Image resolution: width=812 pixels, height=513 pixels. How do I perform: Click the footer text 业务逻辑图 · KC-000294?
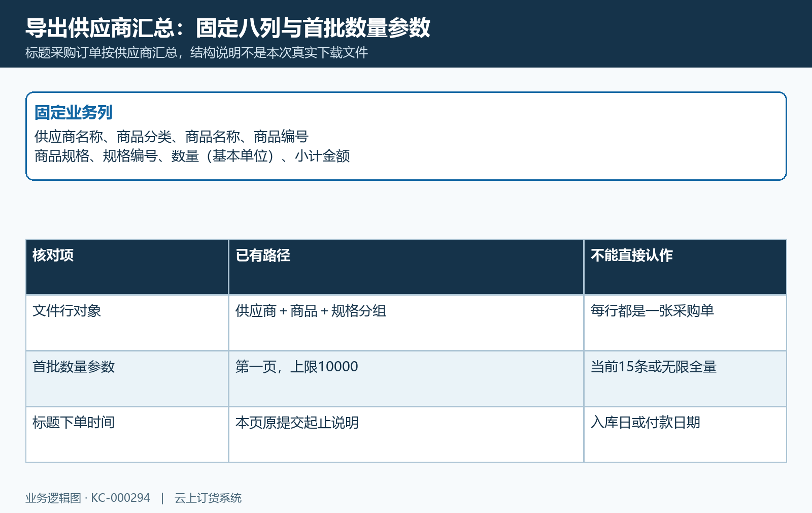[x=88, y=498]
